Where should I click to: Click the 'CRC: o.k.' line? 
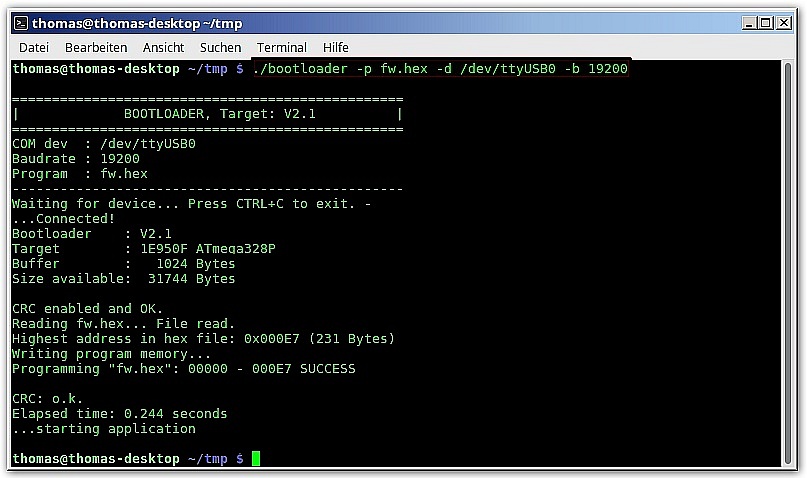(x=47, y=399)
